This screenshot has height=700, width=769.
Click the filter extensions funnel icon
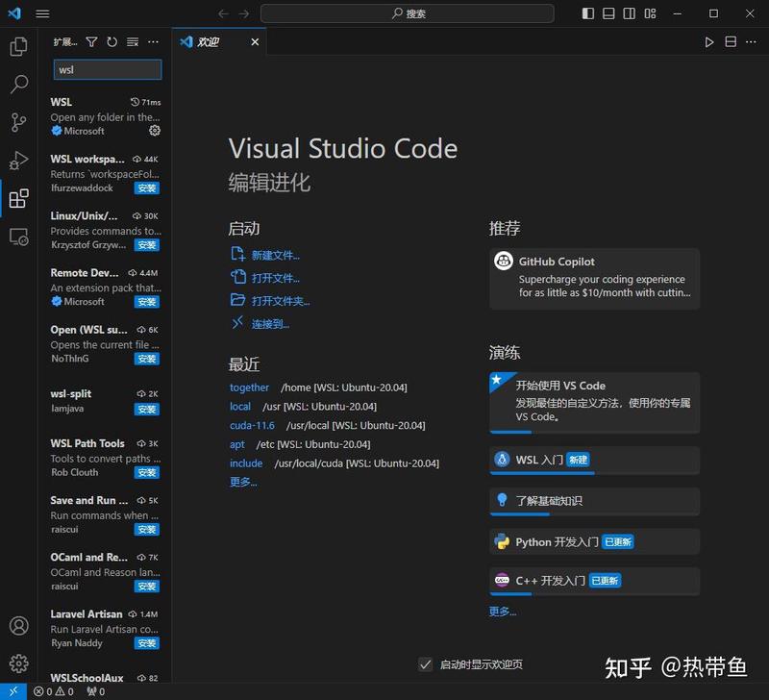[x=91, y=42]
